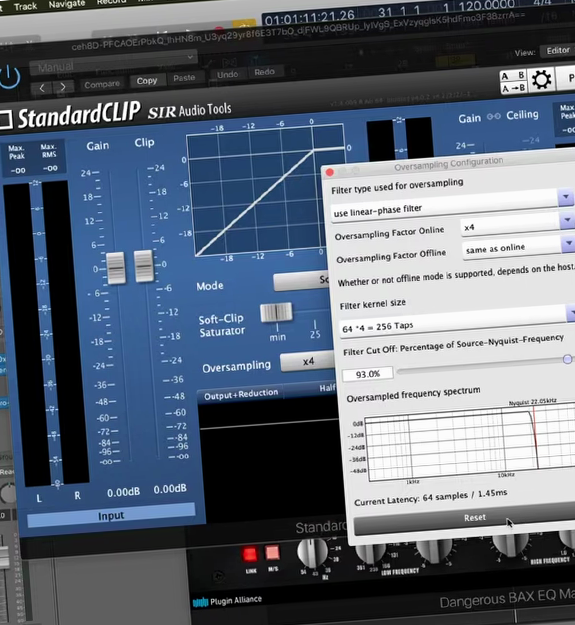Copy A to B settings icon
The height and width of the screenshot is (625, 575).
point(513,88)
